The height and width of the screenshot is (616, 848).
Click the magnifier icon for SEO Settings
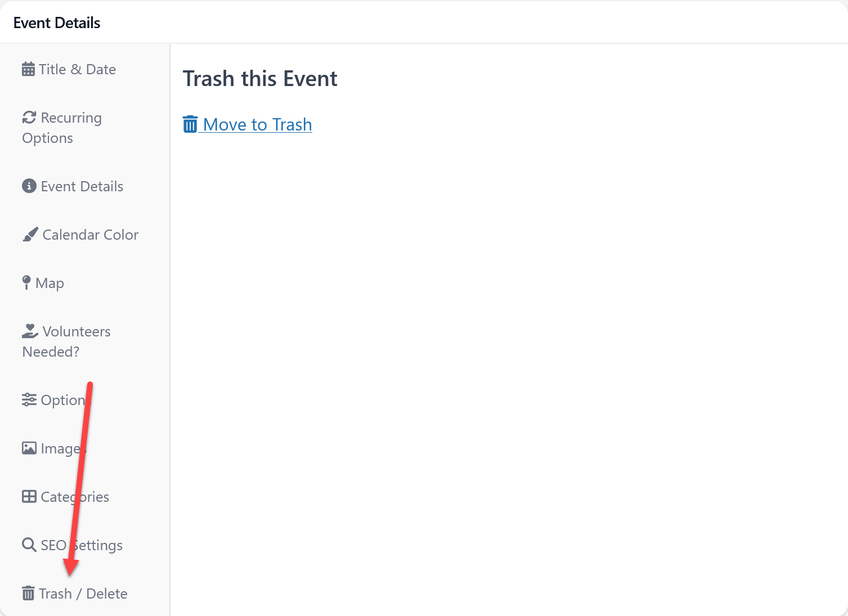(29, 545)
